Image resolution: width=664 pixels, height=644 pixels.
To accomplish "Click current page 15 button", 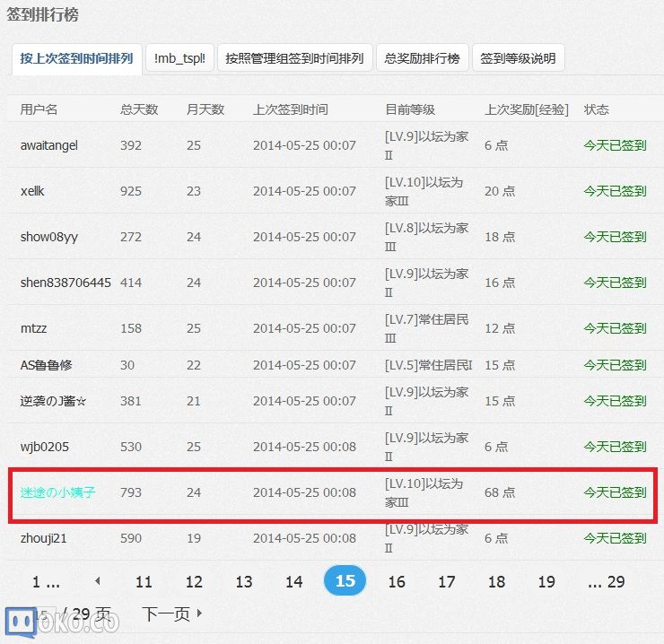I will pyautogui.click(x=345, y=581).
